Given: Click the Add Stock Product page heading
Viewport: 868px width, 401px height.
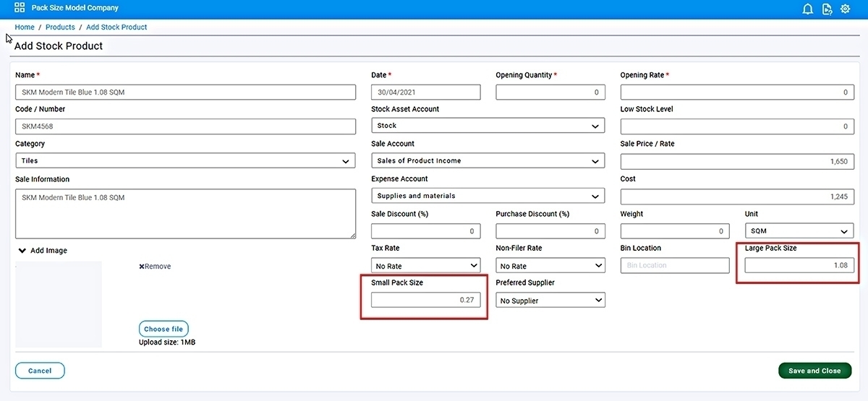Looking at the screenshot, I should point(59,46).
